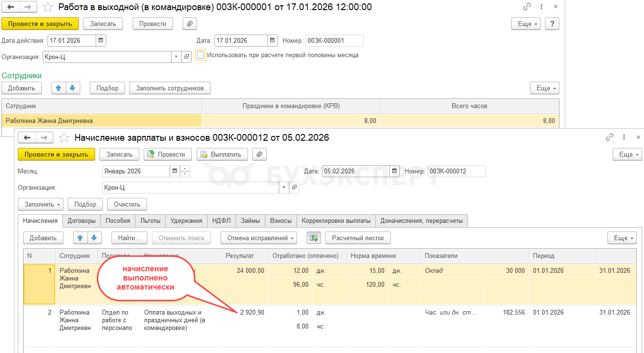Open Еще menu in Сотрудники section

point(545,88)
